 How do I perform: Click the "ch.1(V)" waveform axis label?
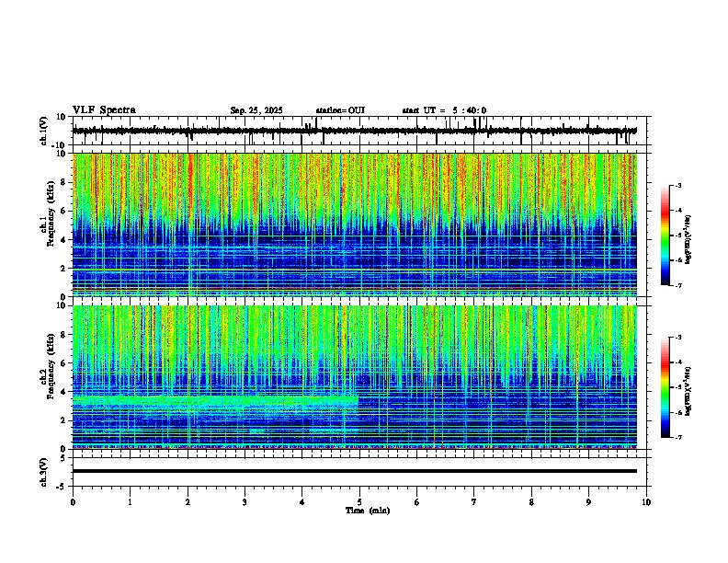(x=44, y=131)
